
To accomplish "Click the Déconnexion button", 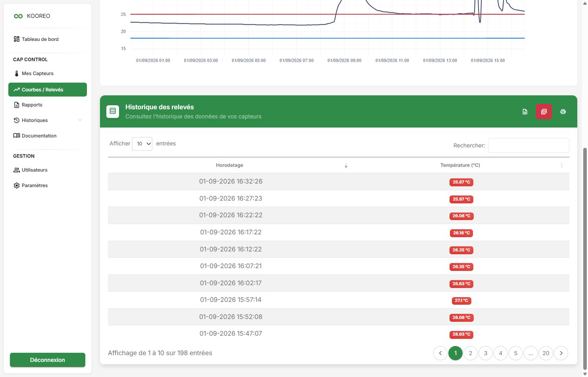I will pos(48,360).
